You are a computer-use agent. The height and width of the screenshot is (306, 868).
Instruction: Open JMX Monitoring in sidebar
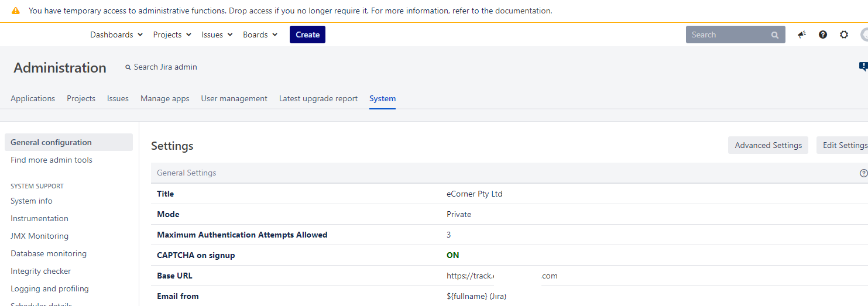(39, 236)
